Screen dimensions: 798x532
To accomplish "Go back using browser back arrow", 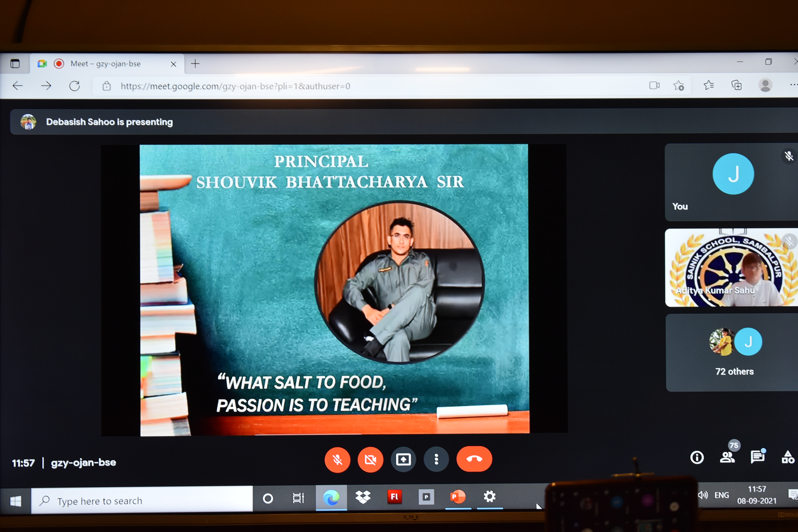I will pyautogui.click(x=18, y=86).
